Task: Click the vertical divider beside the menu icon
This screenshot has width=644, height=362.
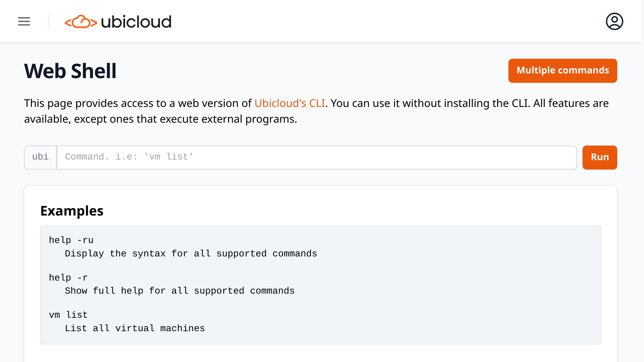Action: pyautogui.click(x=49, y=21)
